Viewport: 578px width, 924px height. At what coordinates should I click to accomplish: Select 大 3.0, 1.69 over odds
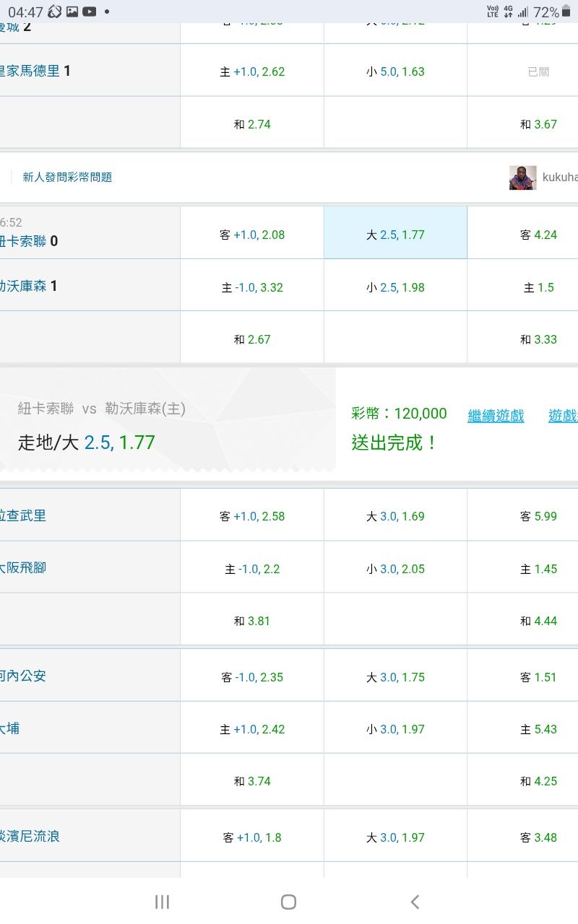(395, 516)
